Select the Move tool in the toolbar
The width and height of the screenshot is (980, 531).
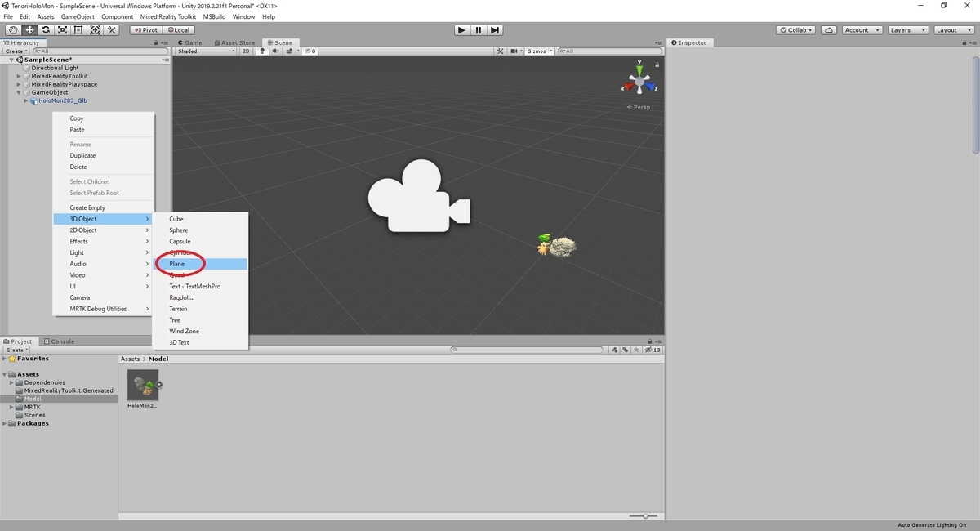tap(29, 30)
